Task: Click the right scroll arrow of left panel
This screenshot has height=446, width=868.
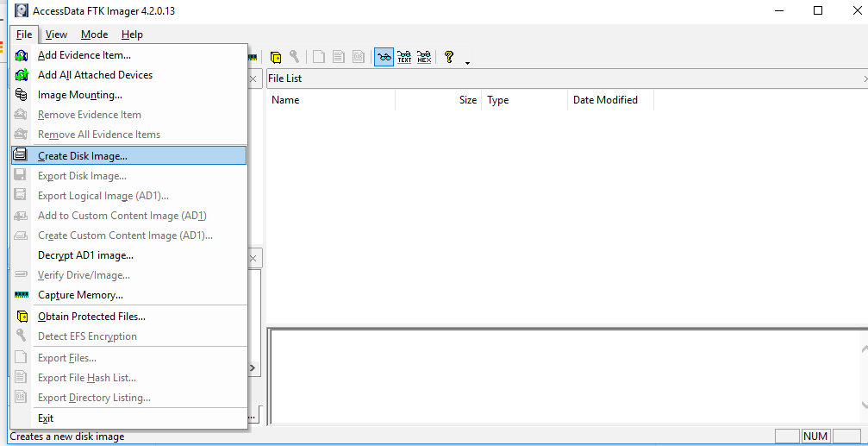Action: [253, 367]
